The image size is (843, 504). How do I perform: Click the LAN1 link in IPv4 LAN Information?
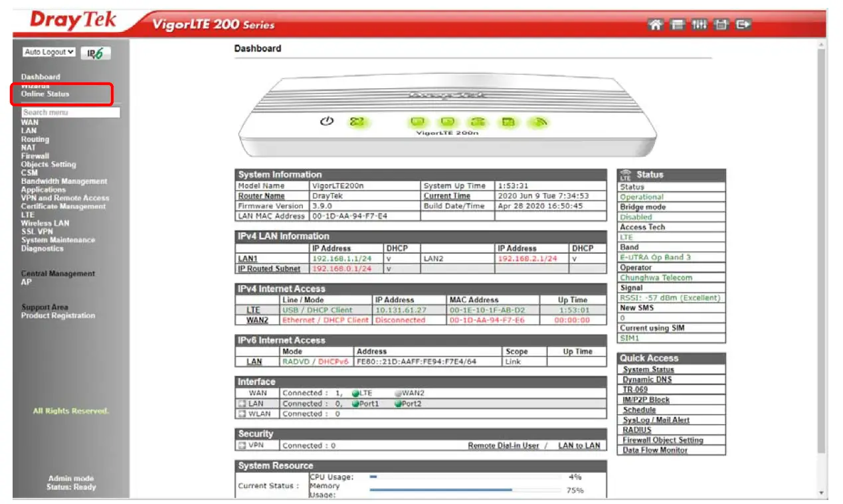coord(248,258)
